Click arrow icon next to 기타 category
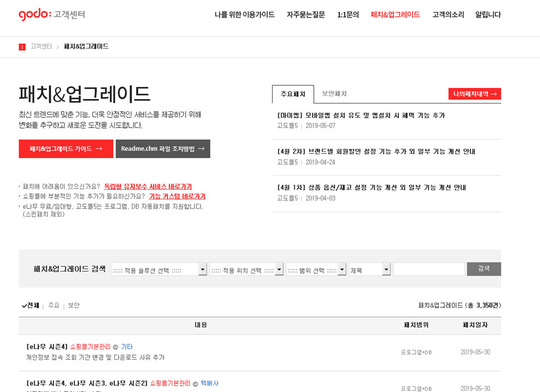540x392 pixels. click(115, 347)
